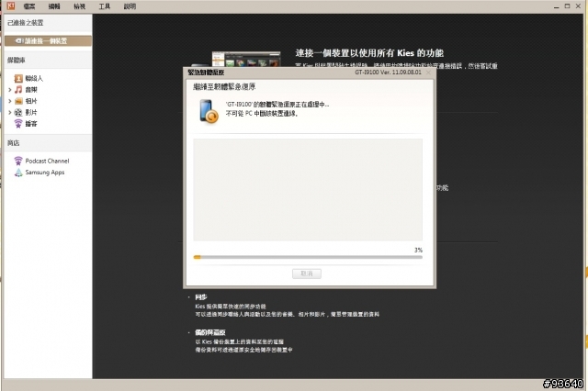This screenshot has height=391, width=588.
Task: Minimize the Kies window
Action: click(557, 6)
